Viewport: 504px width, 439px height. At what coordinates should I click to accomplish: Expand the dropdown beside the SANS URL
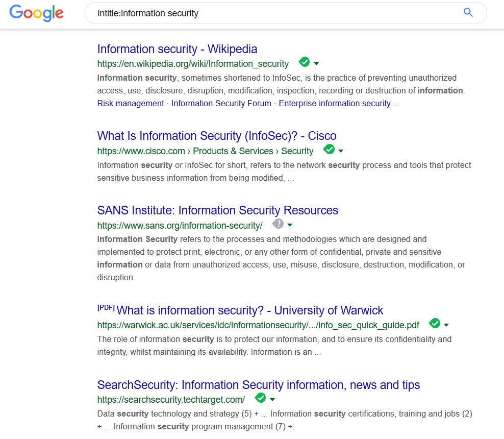(x=289, y=225)
